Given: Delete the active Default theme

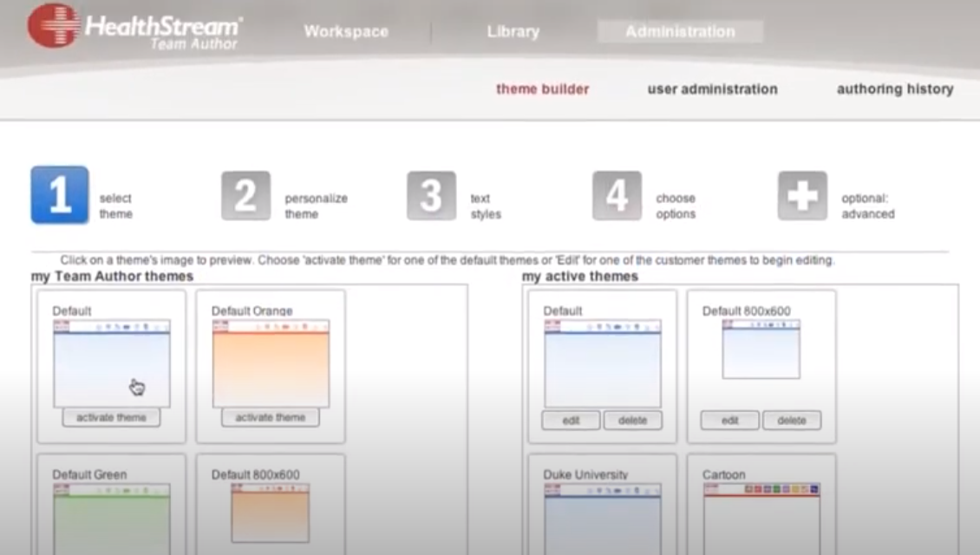Looking at the screenshot, I should pos(632,421).
